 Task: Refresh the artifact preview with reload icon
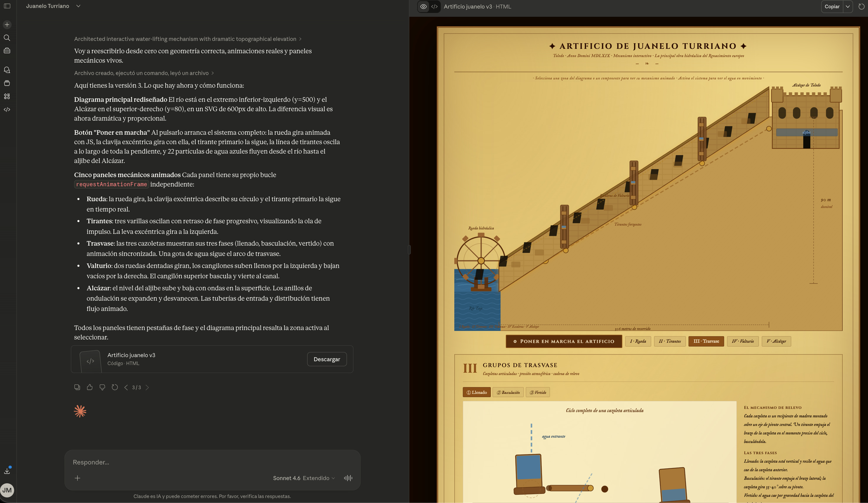pyautogui.click(x=861, y=6)
